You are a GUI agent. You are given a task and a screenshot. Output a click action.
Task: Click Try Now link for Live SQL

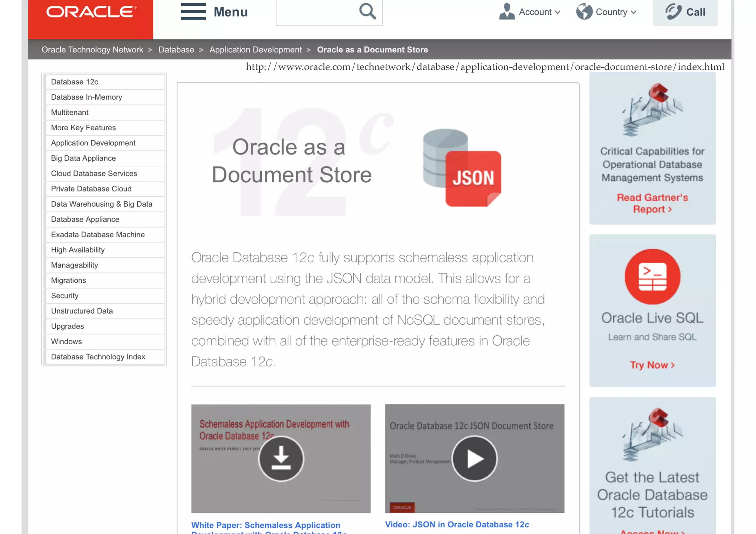click(x=652, y=365)
